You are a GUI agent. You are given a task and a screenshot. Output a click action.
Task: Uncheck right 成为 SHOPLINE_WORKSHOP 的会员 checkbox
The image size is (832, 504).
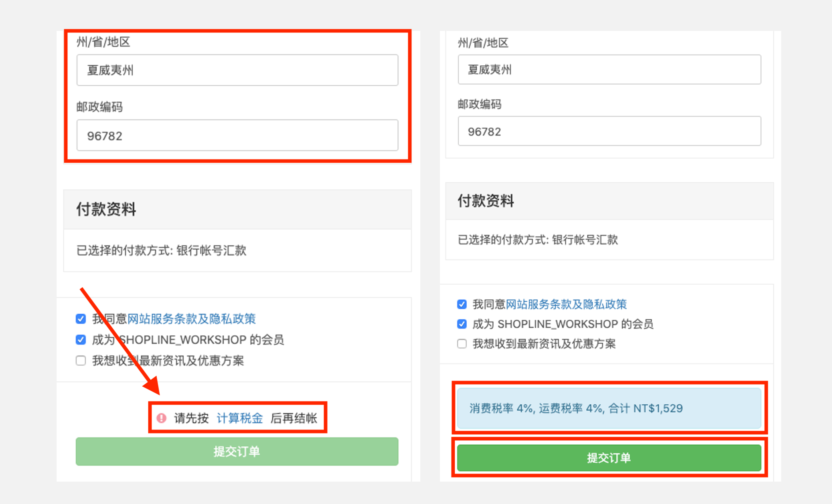click(x=462, y=324)
